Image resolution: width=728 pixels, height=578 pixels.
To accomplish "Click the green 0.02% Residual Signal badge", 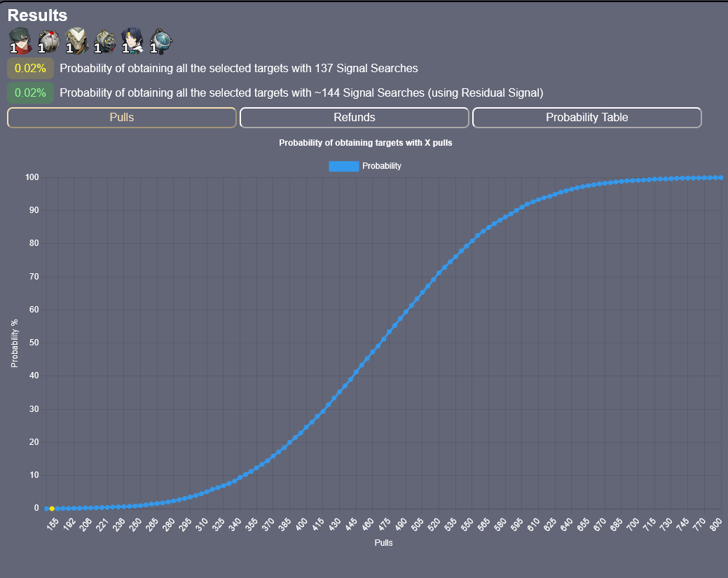I will point(30,93).
